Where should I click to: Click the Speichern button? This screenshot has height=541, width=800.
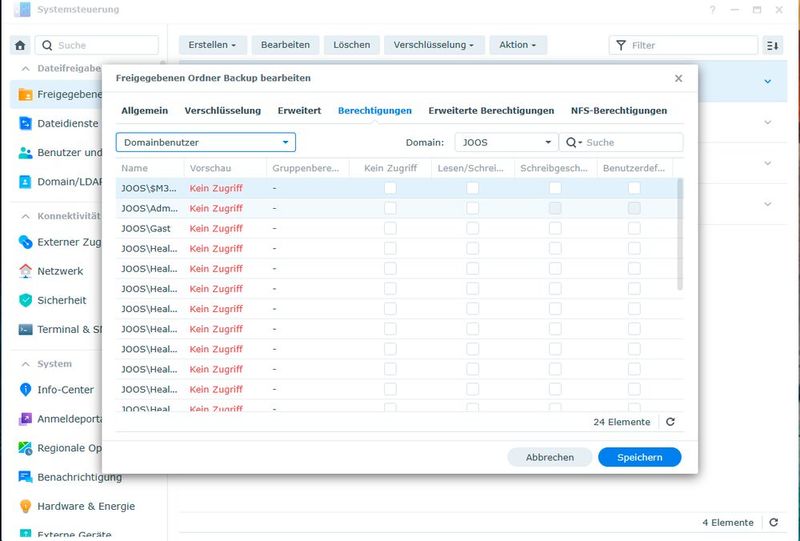click(639, 457)
